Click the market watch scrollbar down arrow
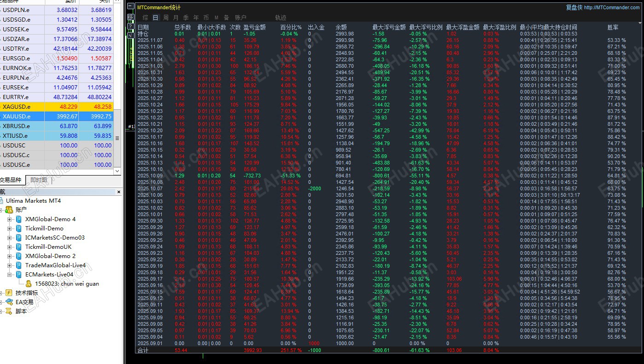Image resolution: width=644 pixels, height=364 pixels. coord(117,171)
